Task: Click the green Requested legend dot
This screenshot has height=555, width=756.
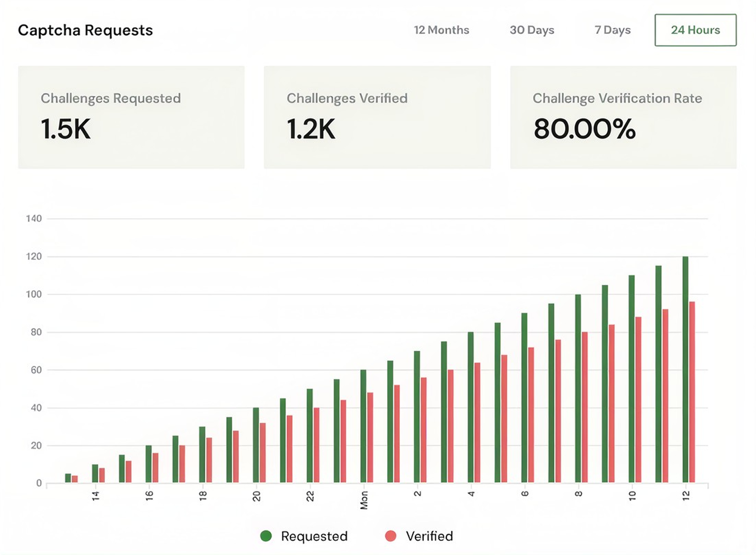Action: point(266,536)
